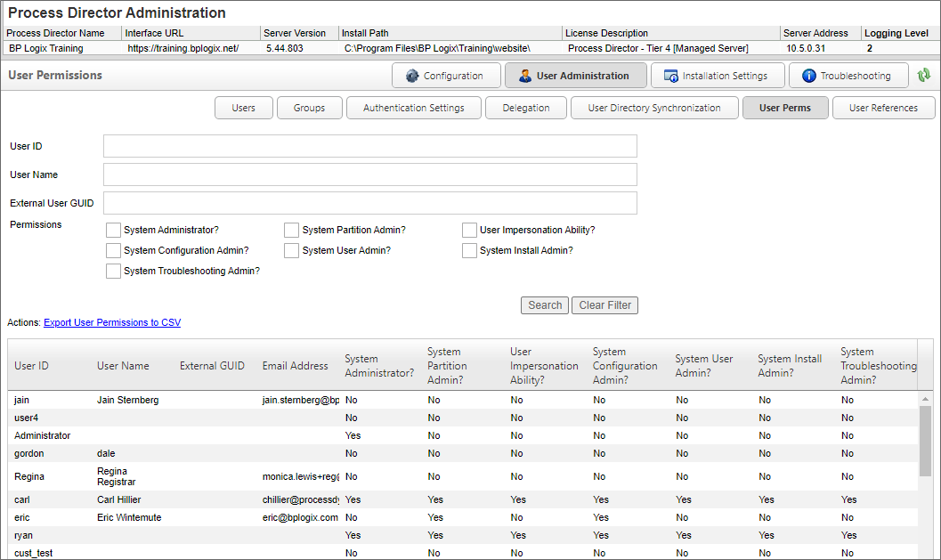This screenshot has height=560, width=941.
Task: Click the Clear Filter button
Action: (604, 305)
